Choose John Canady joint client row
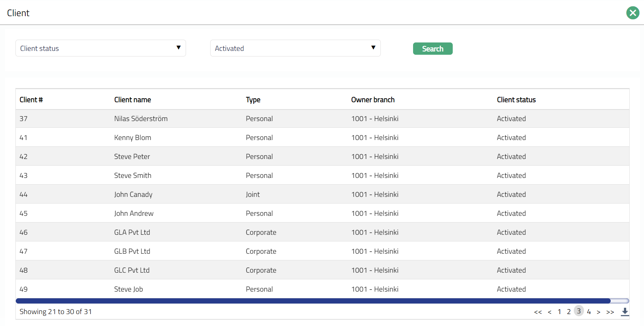The width and height of the screenshot is (644, 326). [133, 194]
